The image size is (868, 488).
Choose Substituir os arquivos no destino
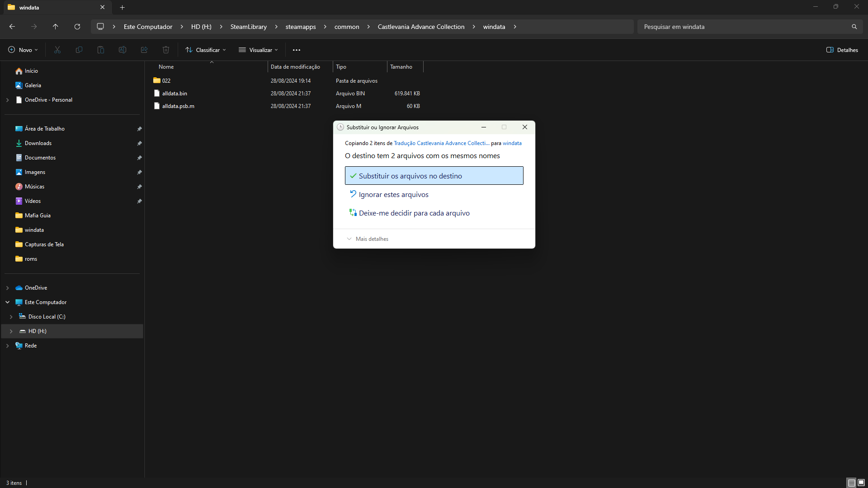coord(434,176)
